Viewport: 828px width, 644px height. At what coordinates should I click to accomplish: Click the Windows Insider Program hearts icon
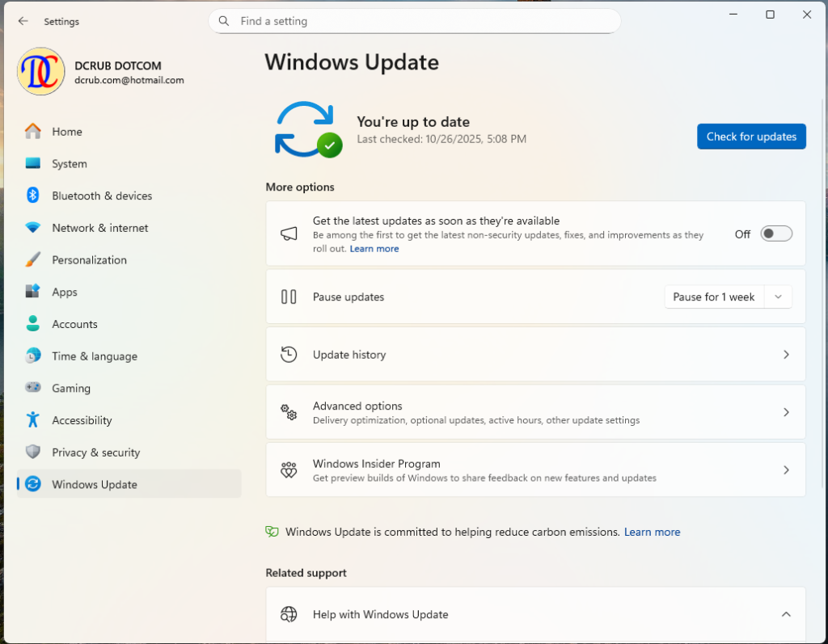pyautogui.click(x=289, y=469)
